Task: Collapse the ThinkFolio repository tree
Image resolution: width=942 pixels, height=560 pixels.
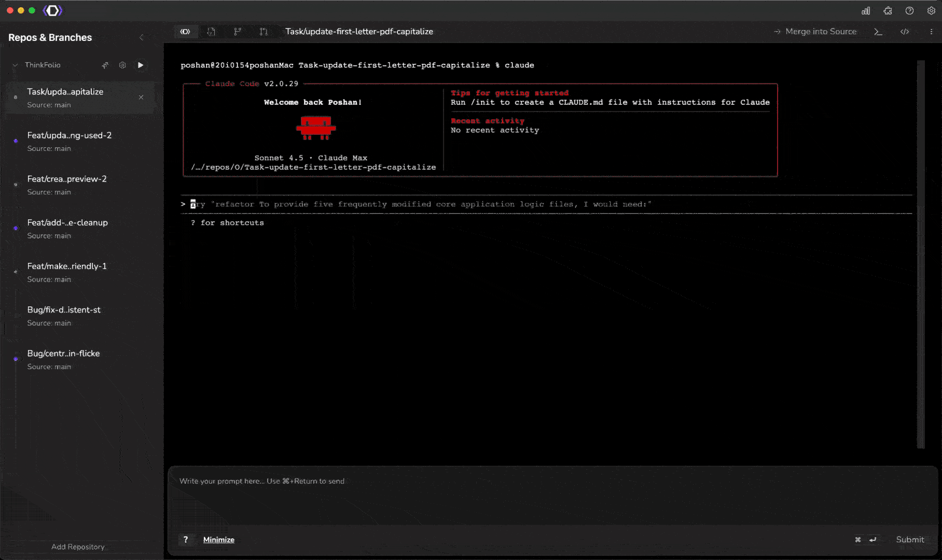Action: click(15, 65)
